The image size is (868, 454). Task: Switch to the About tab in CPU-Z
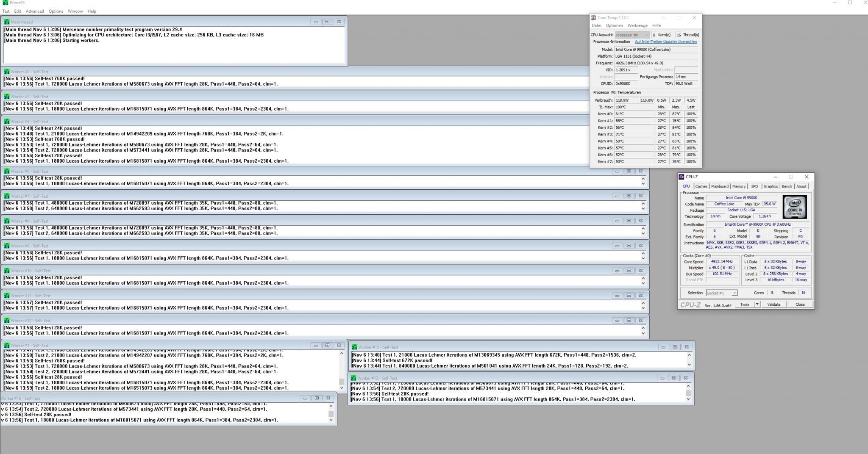[801, 186]
